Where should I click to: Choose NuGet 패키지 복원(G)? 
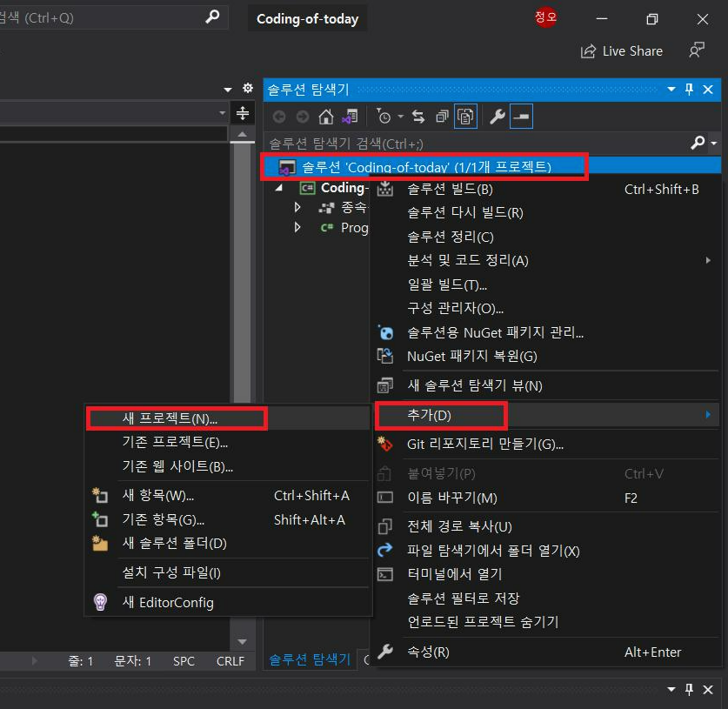(x=546, y=356)
